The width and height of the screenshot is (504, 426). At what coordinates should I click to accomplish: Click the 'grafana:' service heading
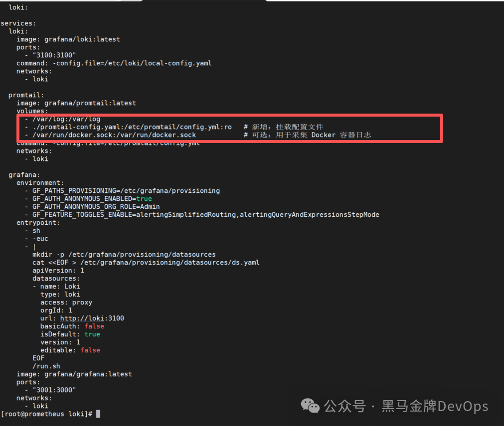tap(24, 175)
